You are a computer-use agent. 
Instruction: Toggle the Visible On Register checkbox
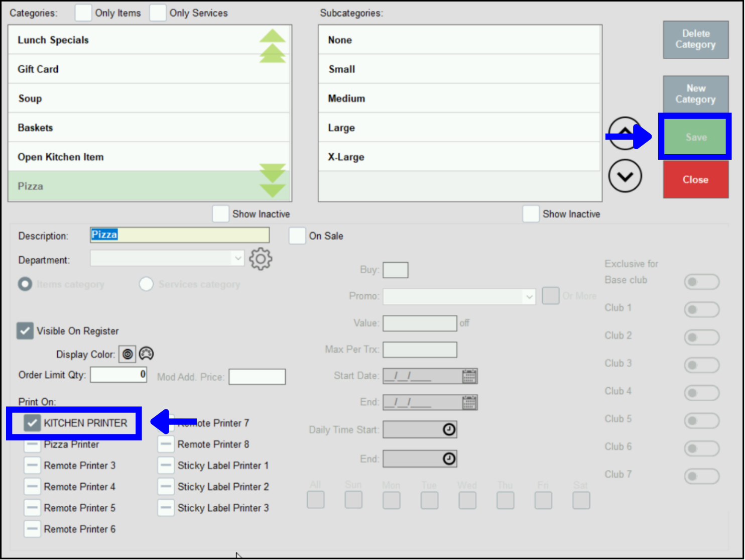[x=25, y=331]
